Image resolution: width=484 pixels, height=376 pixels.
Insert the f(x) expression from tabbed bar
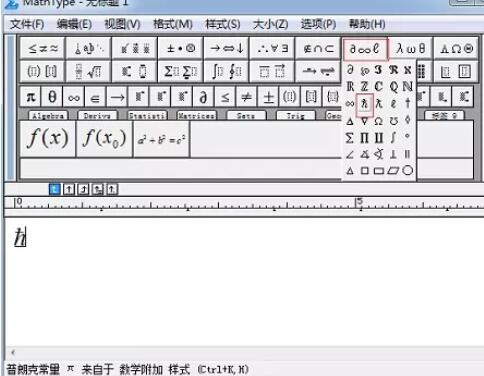[48, 138]
